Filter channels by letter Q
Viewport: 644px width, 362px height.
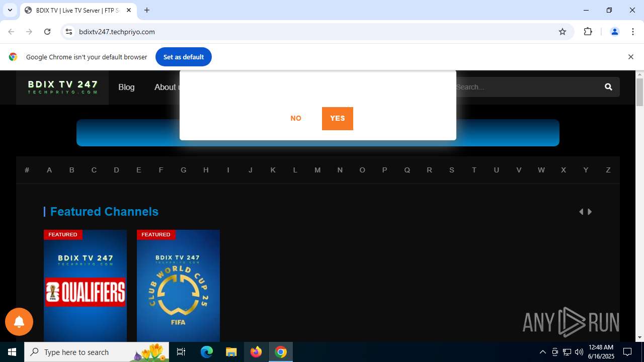[407, 170]
